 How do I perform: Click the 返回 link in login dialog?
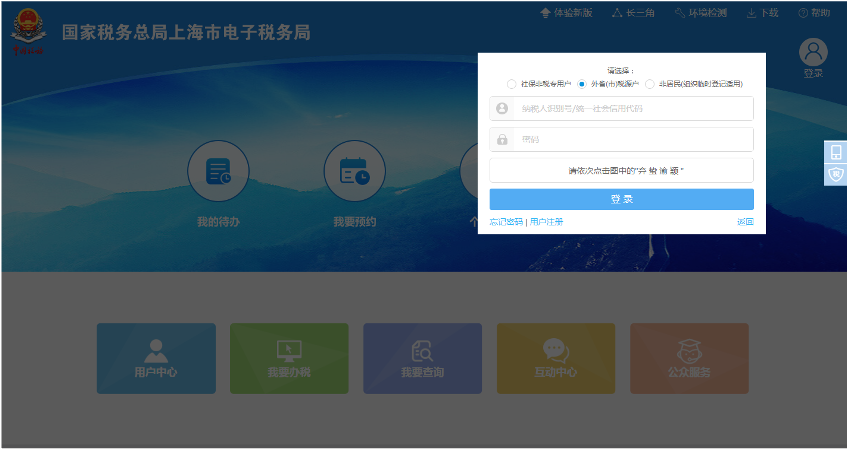[745, 222]
